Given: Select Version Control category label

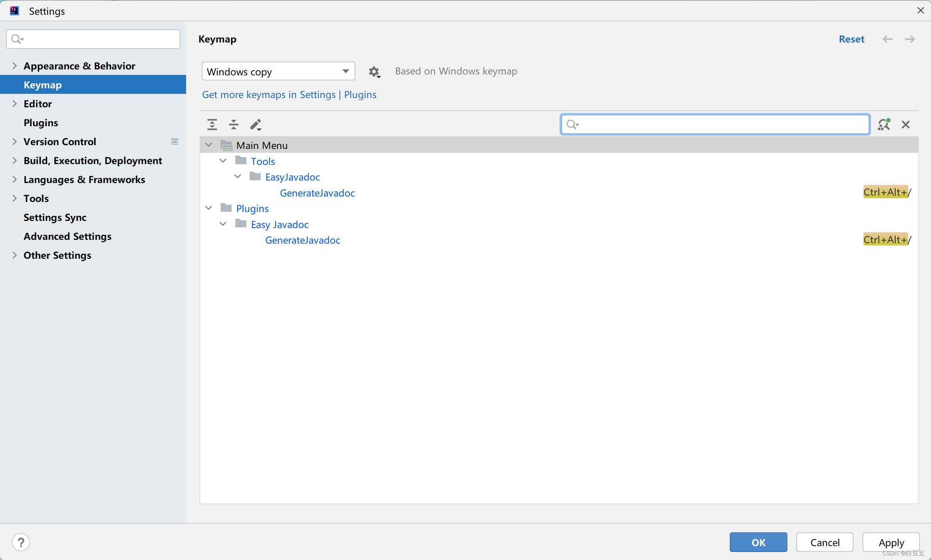Looking at the screenshot, I should [60, 142].
